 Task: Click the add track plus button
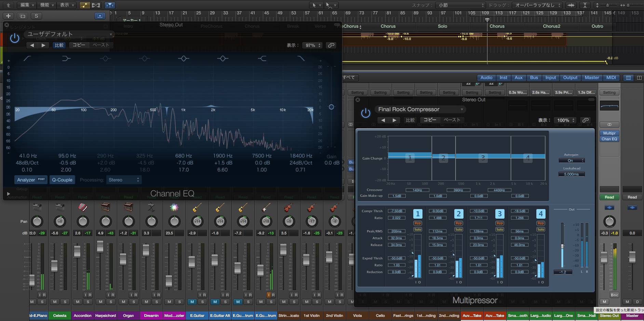(x=9, y=16)
